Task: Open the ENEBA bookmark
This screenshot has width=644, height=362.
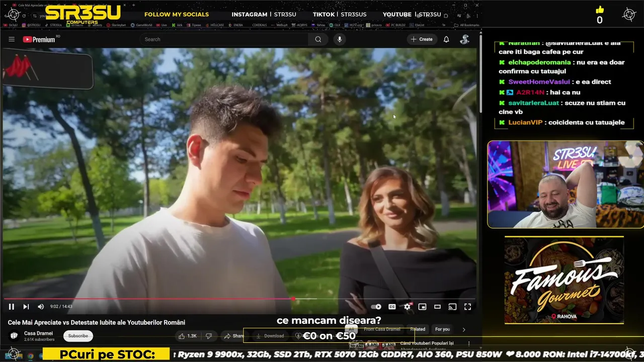Action: (235, 25)
